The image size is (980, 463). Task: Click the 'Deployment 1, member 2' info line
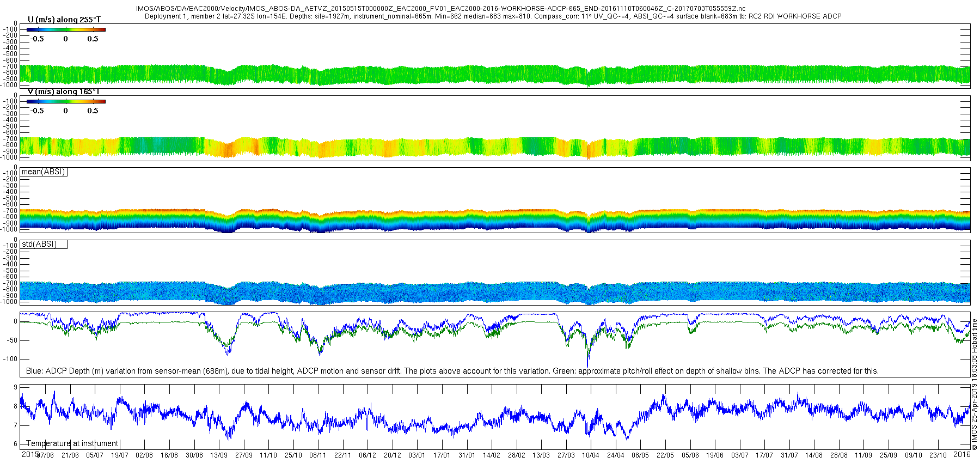493,16
